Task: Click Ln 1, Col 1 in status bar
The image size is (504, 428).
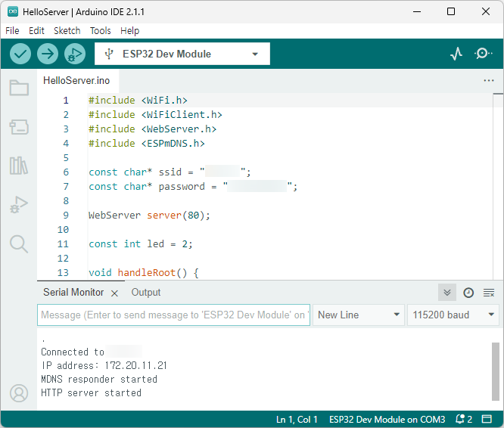Action: [x=297, y=420]
